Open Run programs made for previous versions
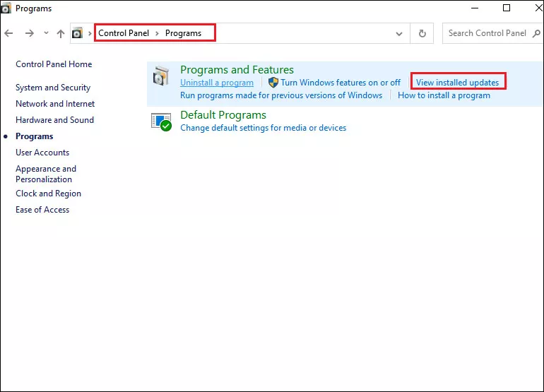This screenshot has width=544, height=392. 281,95
